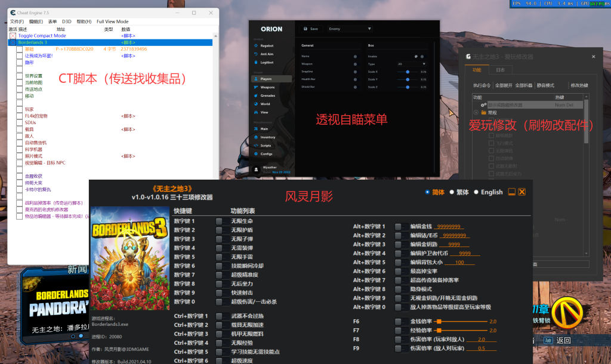Open 表单 menu in Cheat Engine
Screen dimensions: 611x364
click(x=53, y=21)
